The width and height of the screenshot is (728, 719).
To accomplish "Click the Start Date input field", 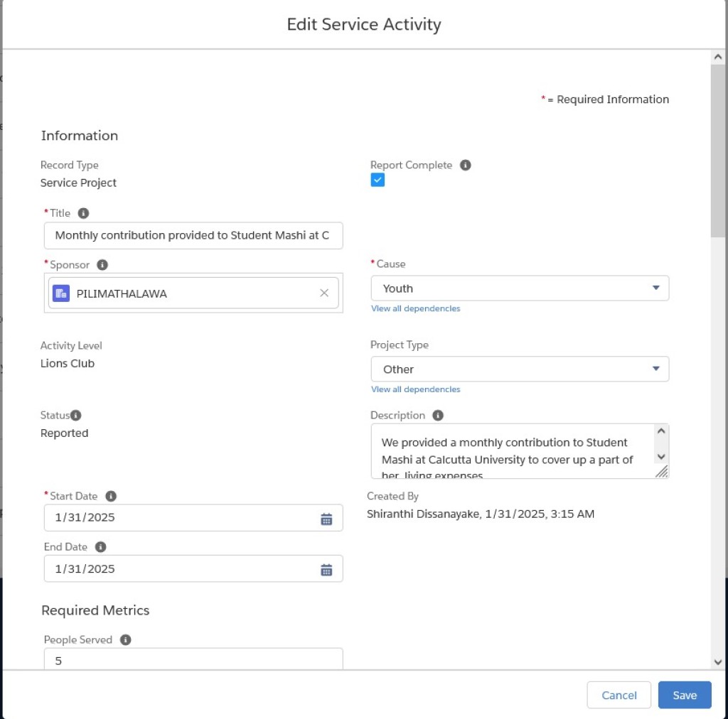I will [x=193, y=518].
